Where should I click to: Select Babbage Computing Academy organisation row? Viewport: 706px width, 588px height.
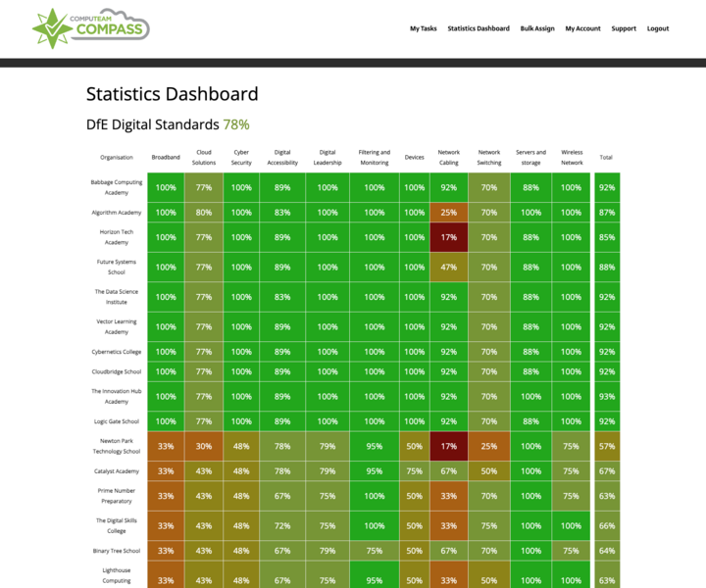point(117,187)
